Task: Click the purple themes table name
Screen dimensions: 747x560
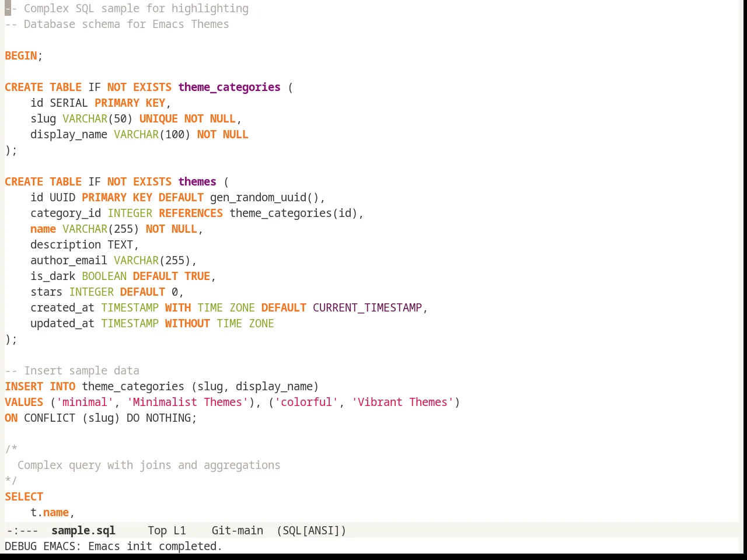Action: (x=197, y=182)
